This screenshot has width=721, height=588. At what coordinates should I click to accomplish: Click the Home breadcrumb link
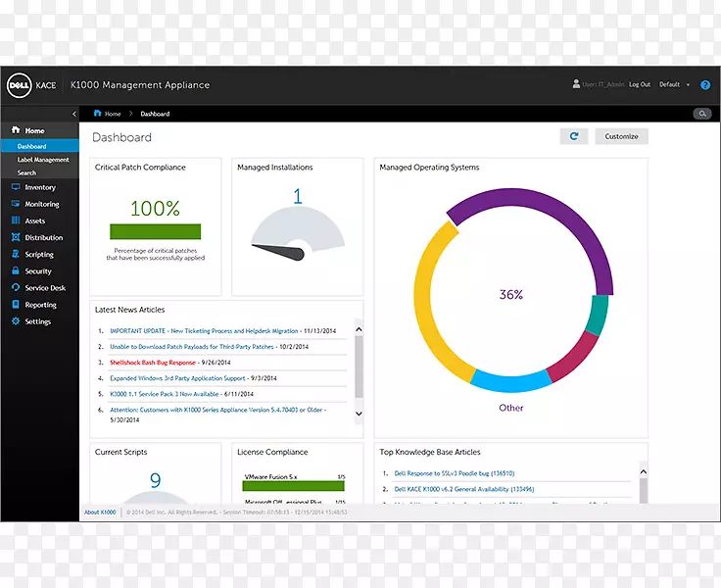click(x=113, y=114)
